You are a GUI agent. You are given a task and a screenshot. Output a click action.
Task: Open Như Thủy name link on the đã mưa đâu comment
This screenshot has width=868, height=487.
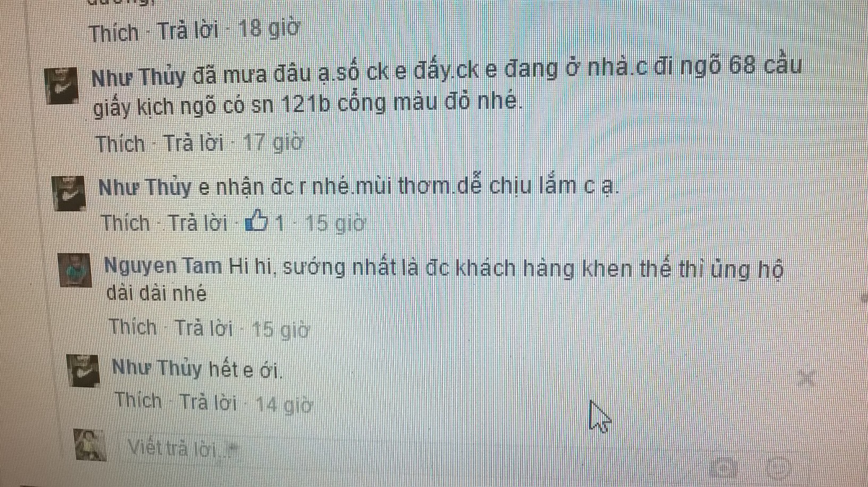(139, 78)
